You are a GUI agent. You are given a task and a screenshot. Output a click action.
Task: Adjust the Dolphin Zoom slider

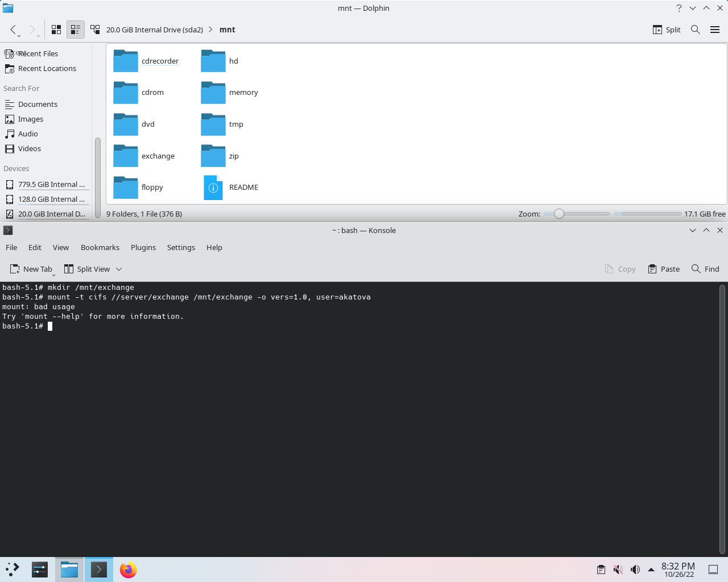[x=576, y=214]
